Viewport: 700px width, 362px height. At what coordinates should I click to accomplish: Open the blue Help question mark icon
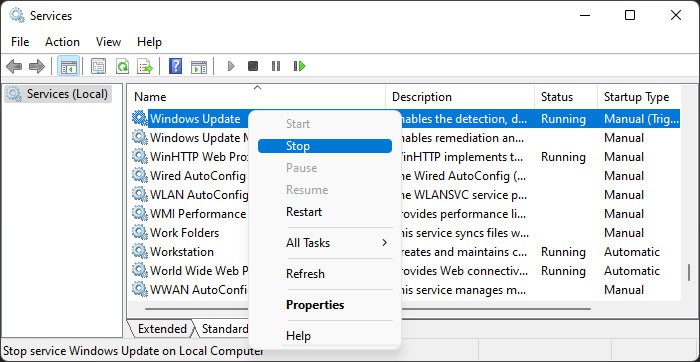(175, 66)
